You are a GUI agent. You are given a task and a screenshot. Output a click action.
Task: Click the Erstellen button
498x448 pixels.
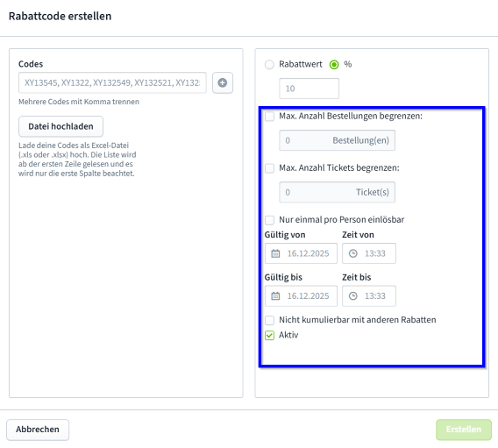click(464, 430)
